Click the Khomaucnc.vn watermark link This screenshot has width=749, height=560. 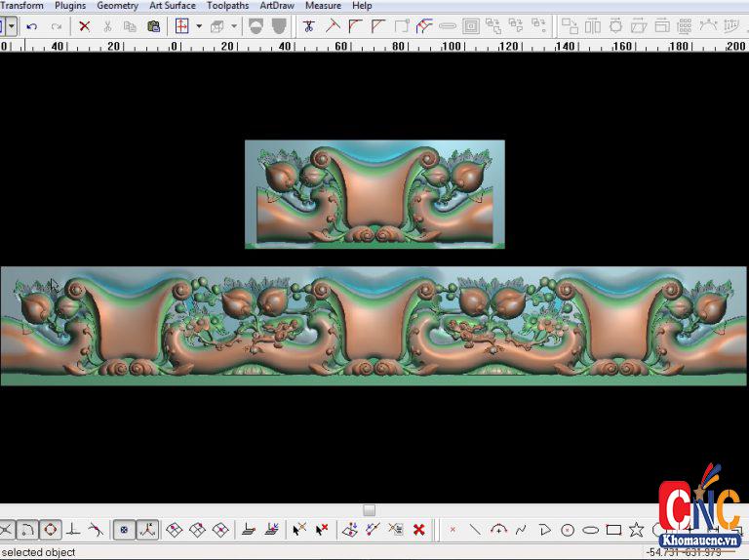click(698, 540)
